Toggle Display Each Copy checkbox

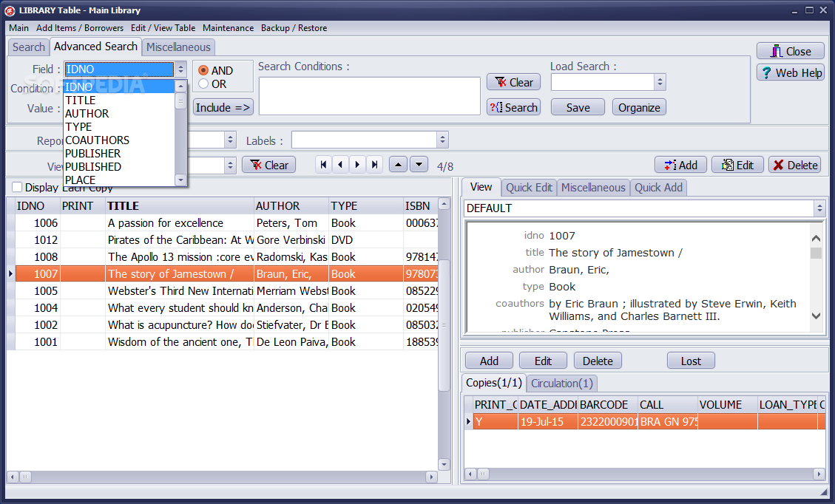pos(17,187)
